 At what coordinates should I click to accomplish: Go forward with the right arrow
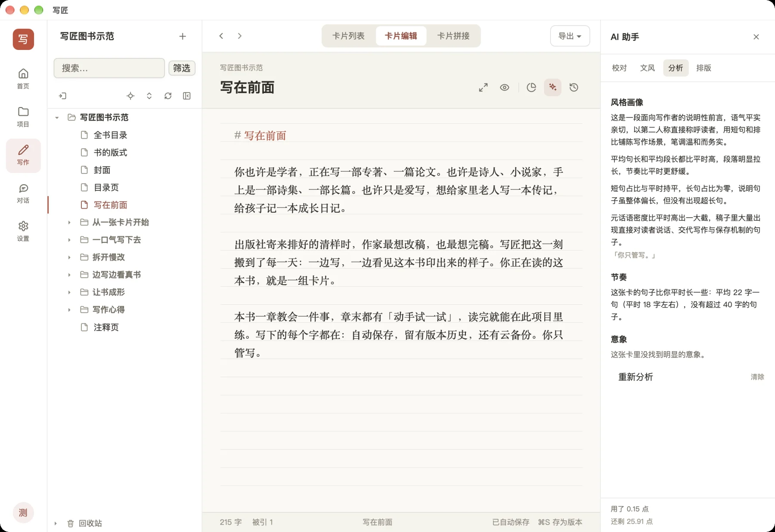240,36
